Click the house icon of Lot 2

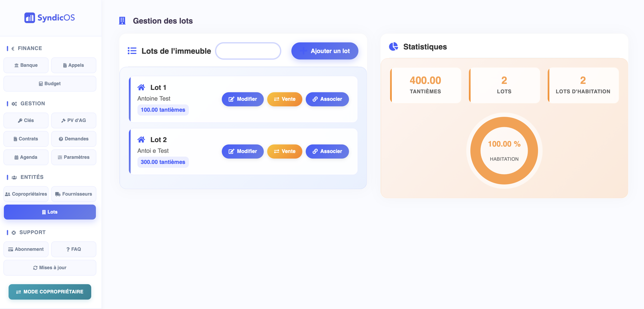coord(141,140)
